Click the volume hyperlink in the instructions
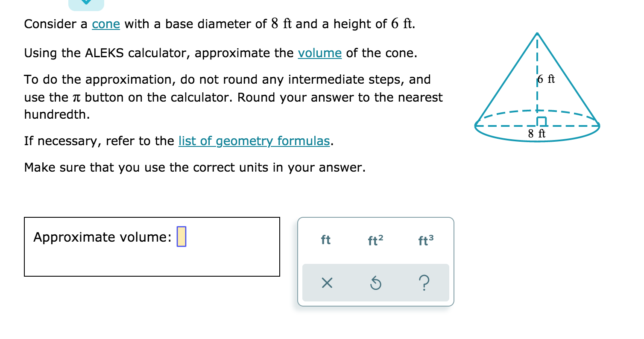The image size is (644, 339). pos(319,53)
